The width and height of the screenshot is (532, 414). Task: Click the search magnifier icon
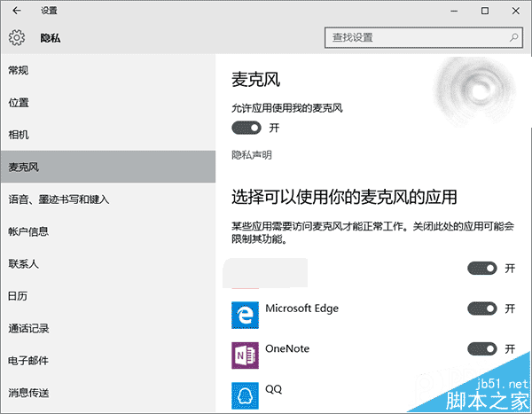point(513,37)
